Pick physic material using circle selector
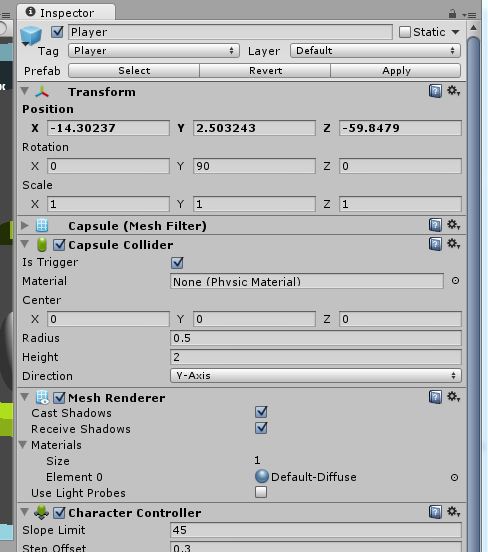488x552 pixels. tap(455, 281)
